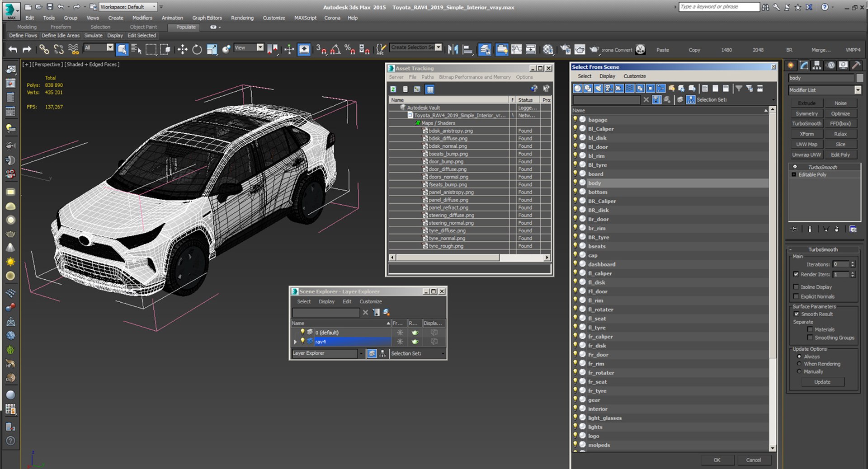The height and width of the screenshot is (469, 868).
Task: Activate Select and Scale tool
Action: click(x=212, y=49)
